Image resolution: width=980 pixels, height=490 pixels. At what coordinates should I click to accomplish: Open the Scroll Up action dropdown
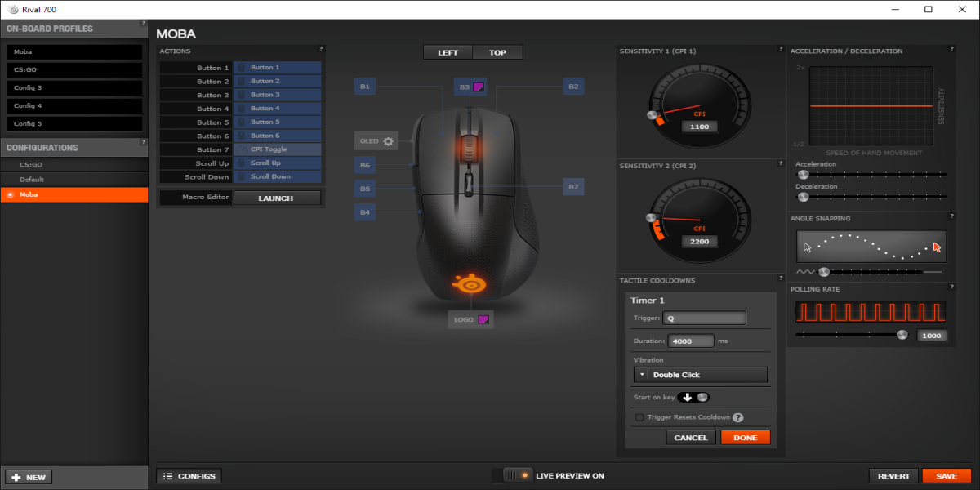278,163
